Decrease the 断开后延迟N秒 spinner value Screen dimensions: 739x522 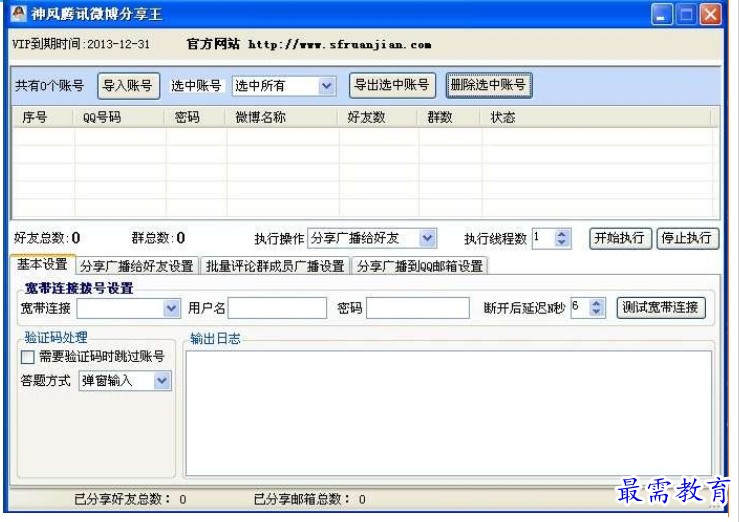[597, 312]
